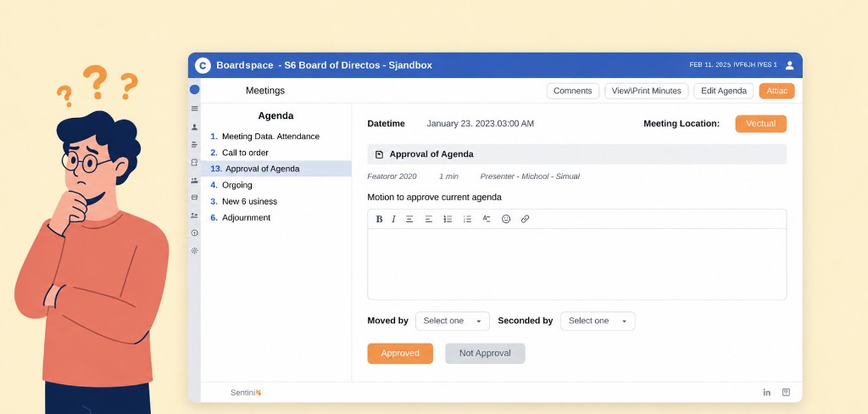Screen dimensions: 868x414
Task: Click the blue circle icon atop the sidebar
Action: [194, 89]
